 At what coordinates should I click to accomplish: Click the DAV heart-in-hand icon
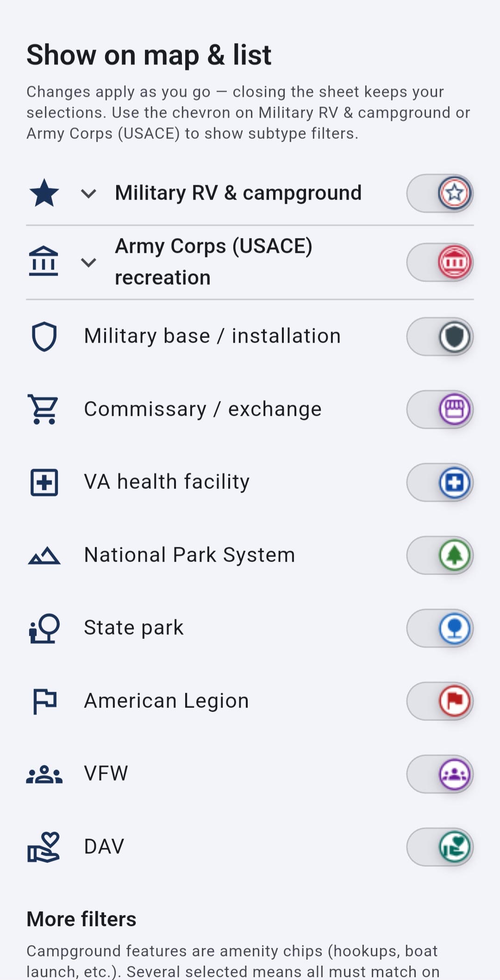coord(44,847)
